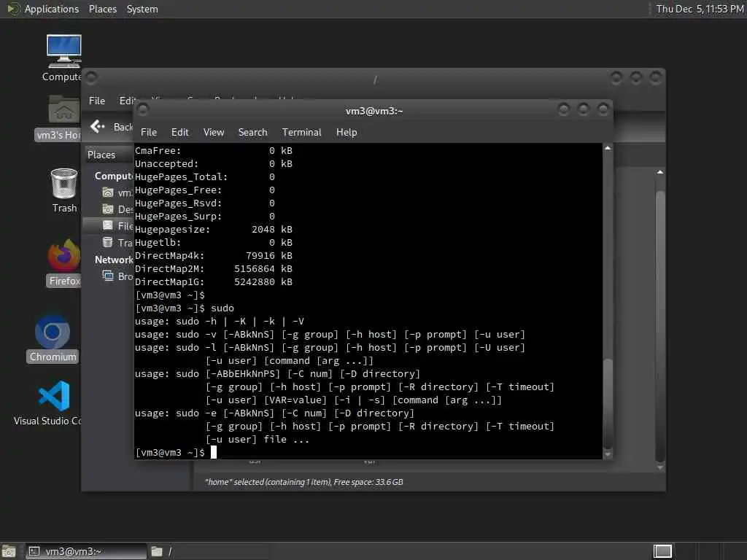Click the 'CmaFree:' line in terminal
The image size is (747, 560).
tap(214, 150)
